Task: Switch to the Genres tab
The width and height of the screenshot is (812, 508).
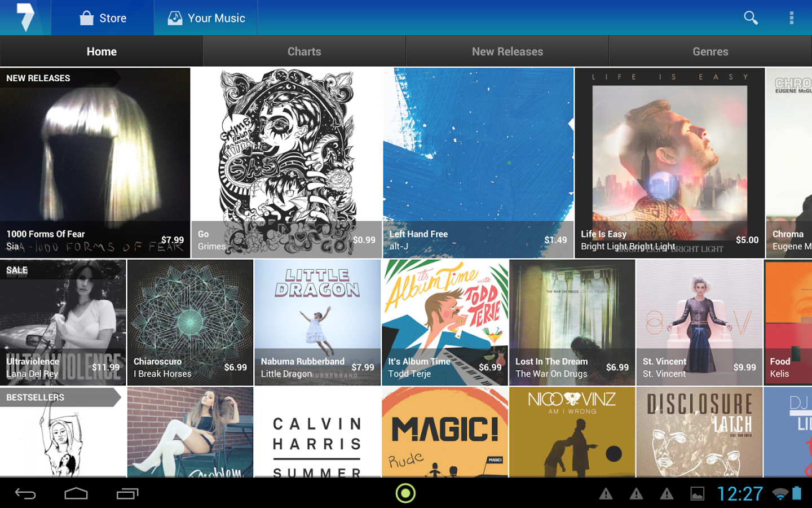Action: pyautogui.click(x=710, y=51)
